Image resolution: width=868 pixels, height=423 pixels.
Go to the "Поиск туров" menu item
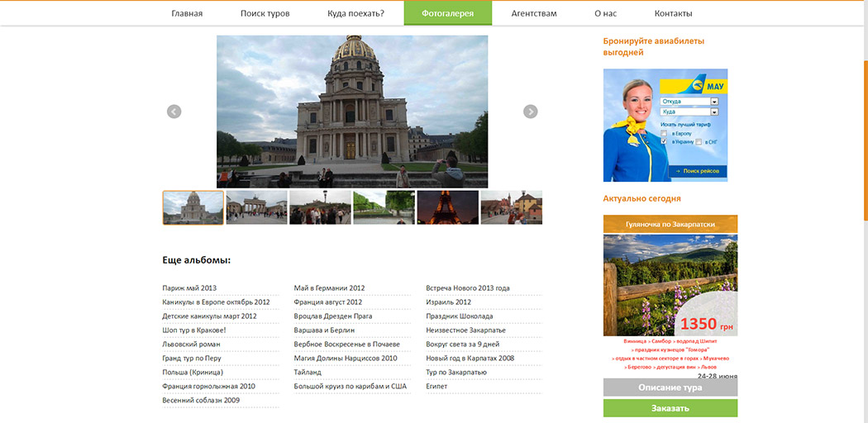tap(265, 13)
